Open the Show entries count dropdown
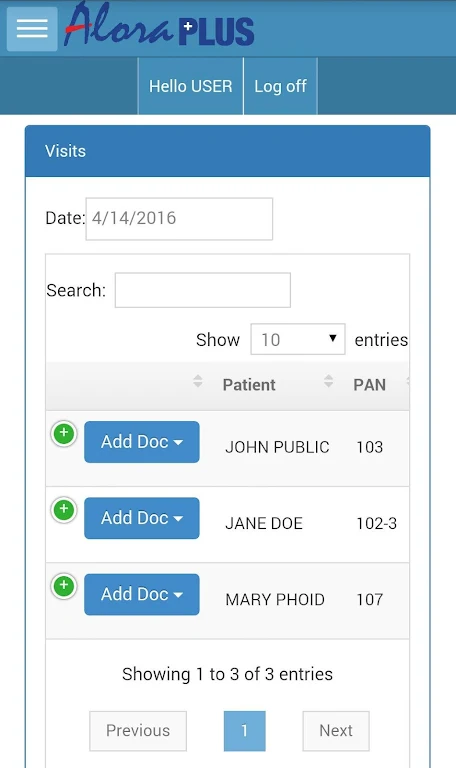Screen dimensions: 456x768 pos(298,339)
